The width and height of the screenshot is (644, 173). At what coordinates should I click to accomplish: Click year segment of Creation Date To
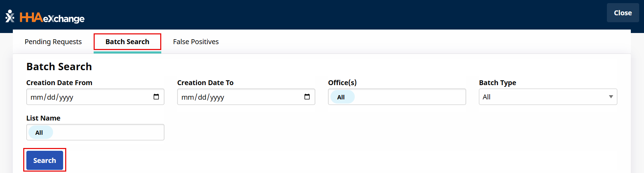tap(217, 97)
